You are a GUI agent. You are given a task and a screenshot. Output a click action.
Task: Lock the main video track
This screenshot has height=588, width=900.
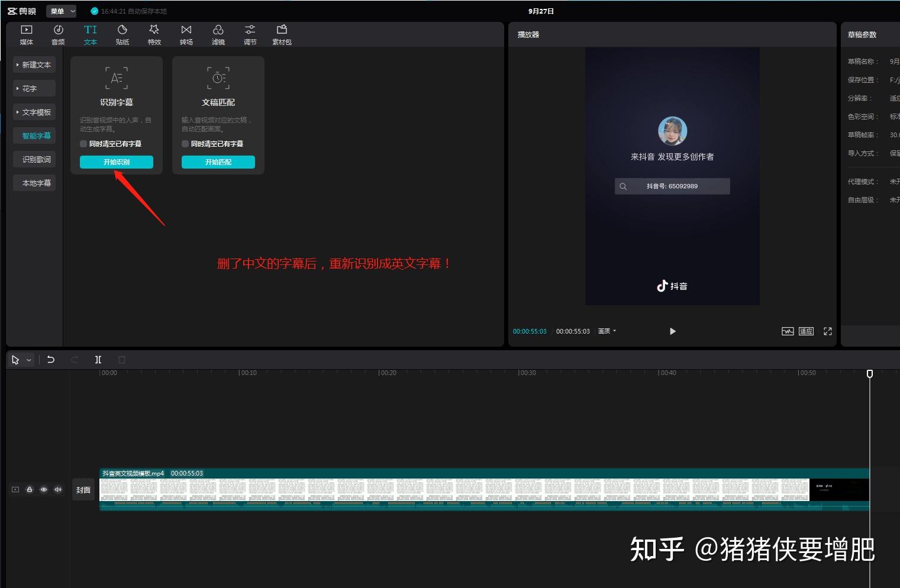click(x=30, y=490)
